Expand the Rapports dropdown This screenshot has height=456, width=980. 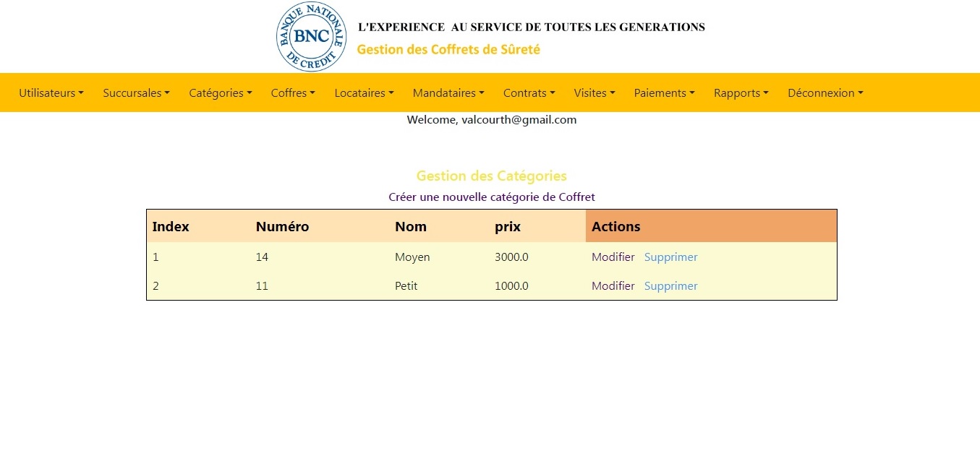[741, 93]
